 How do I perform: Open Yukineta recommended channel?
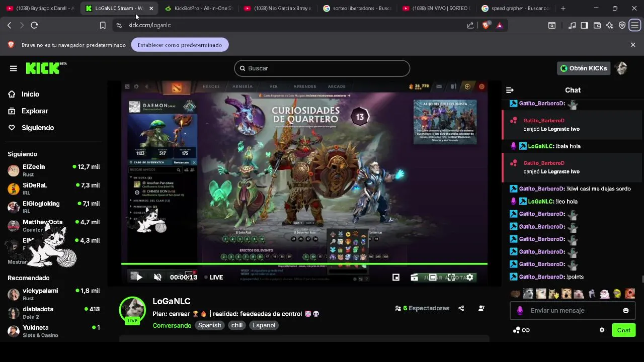click(x=53, y=331)
